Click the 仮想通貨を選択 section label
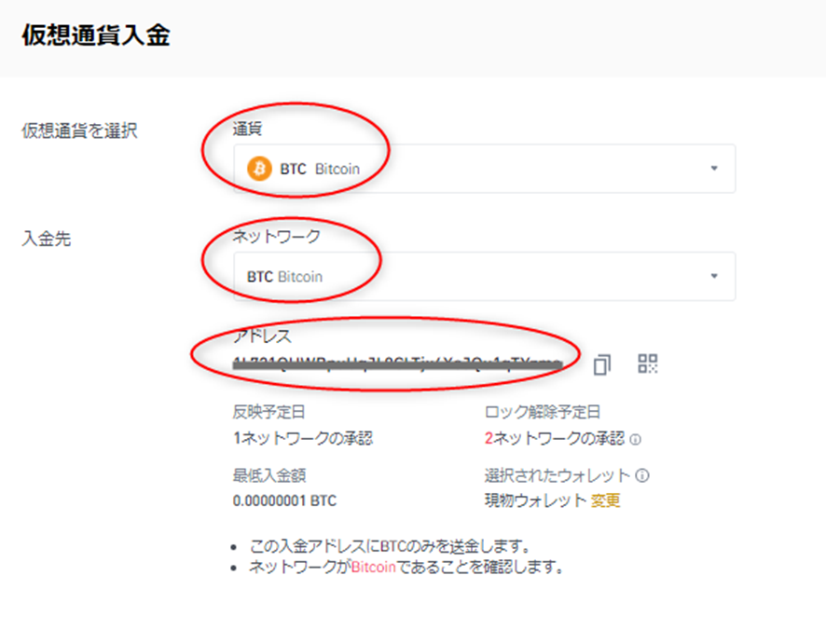Image resolution: width=826 pixels, height=644 pixels. pyautogui.click(x=79, y=131)
